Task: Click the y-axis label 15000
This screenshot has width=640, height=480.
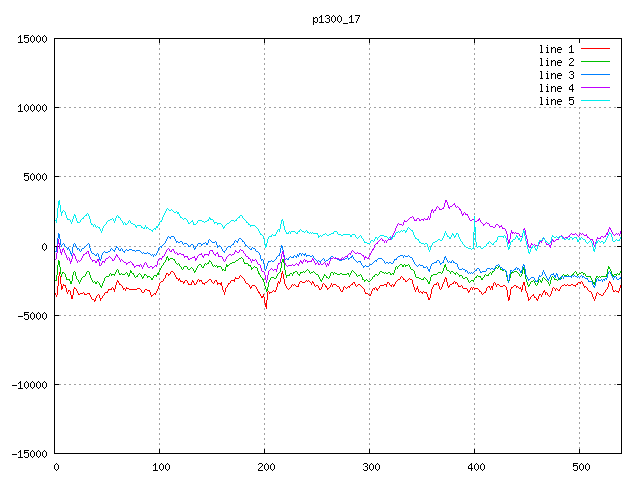Action: pyautogui.click(x=32, y=39)
